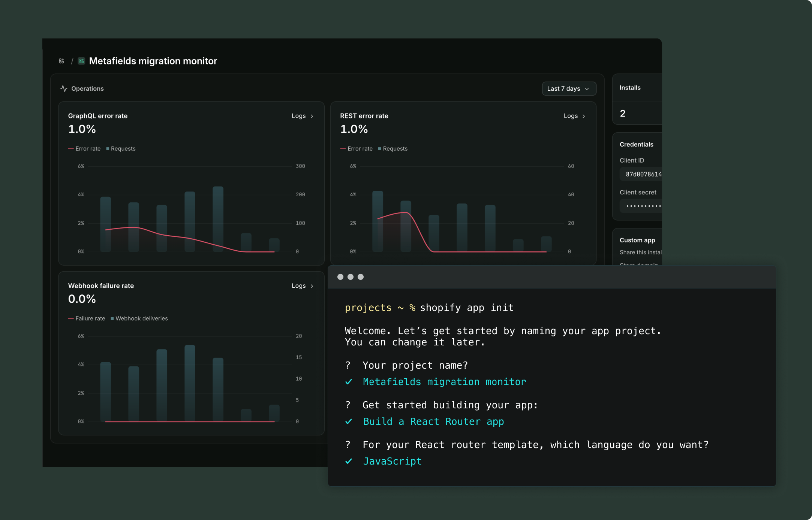This screenshot has width=812, height=520.
Task: Toggle Error rate legend in REST chart
Action: (x=356, y=149)
